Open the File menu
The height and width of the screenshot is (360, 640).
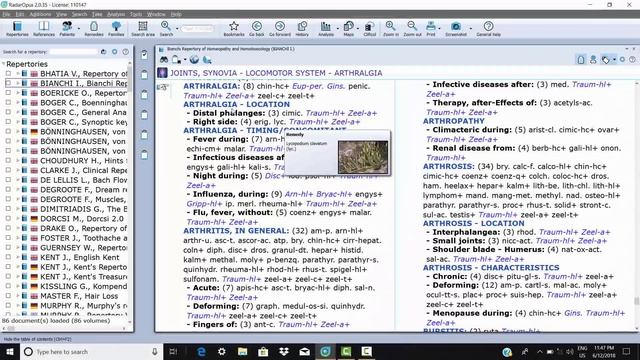pos(7,14)
